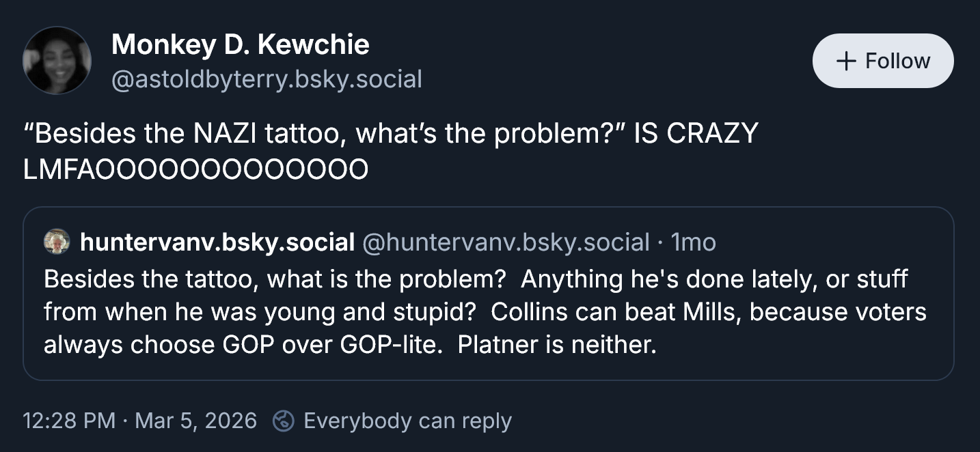The image size is (980, 452).
Task: Click the gray @huntervanv.bsky.social handle
Action: click(506, 242)
